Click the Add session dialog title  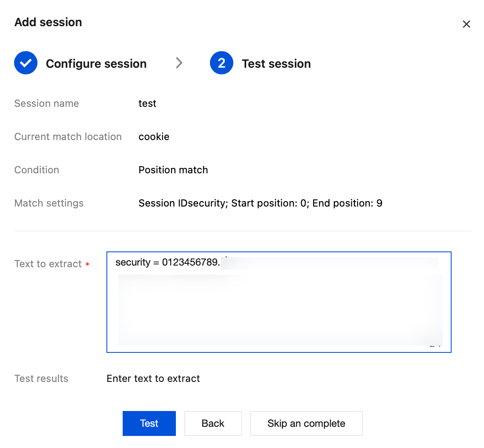tap(48, 22)
